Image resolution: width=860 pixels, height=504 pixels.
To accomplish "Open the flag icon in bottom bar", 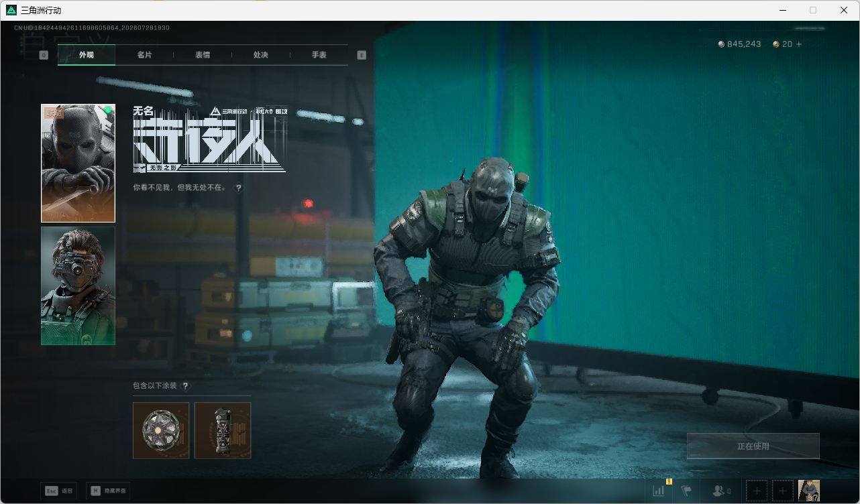I will click(686, 491).
